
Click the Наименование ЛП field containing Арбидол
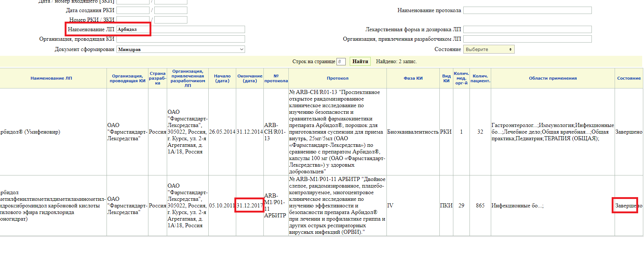180,29
